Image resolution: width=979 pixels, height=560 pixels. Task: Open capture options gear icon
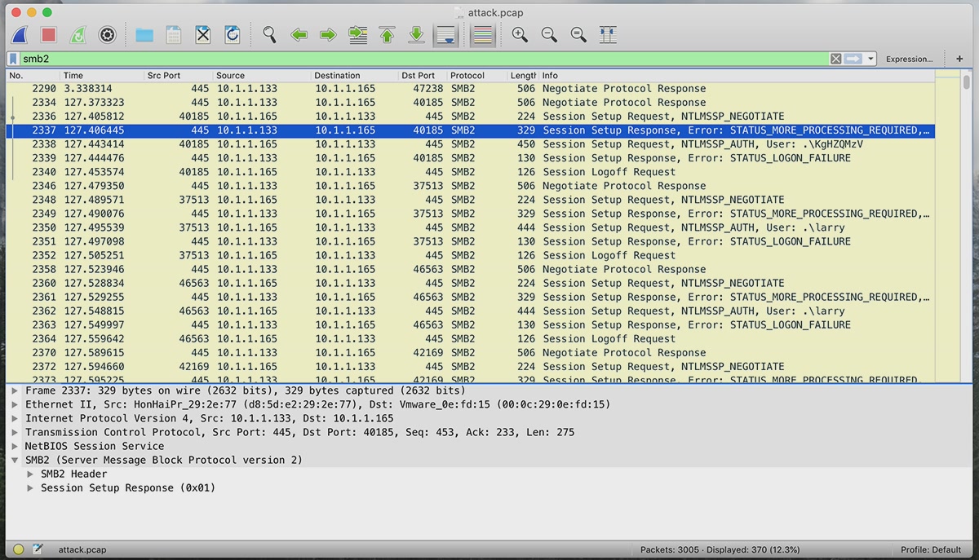(107, 35)
